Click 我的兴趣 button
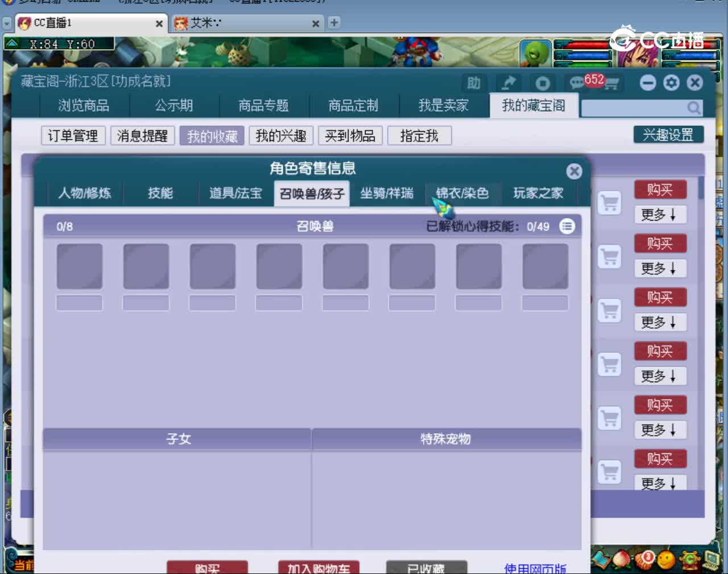The width and height of the screenshot is (728, 574). pos(281,136)
